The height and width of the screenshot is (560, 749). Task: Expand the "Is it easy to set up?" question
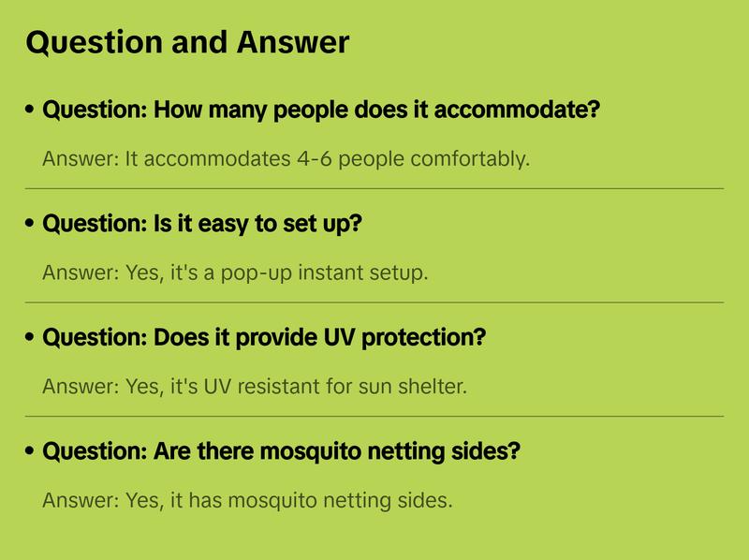pyautogui.click(x=202, y=225)
